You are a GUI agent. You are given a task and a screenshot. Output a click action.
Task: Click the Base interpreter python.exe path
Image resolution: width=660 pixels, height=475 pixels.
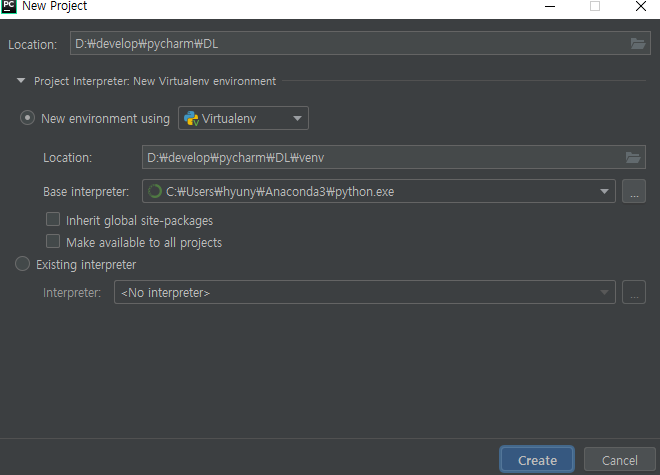tap(280, 192)
